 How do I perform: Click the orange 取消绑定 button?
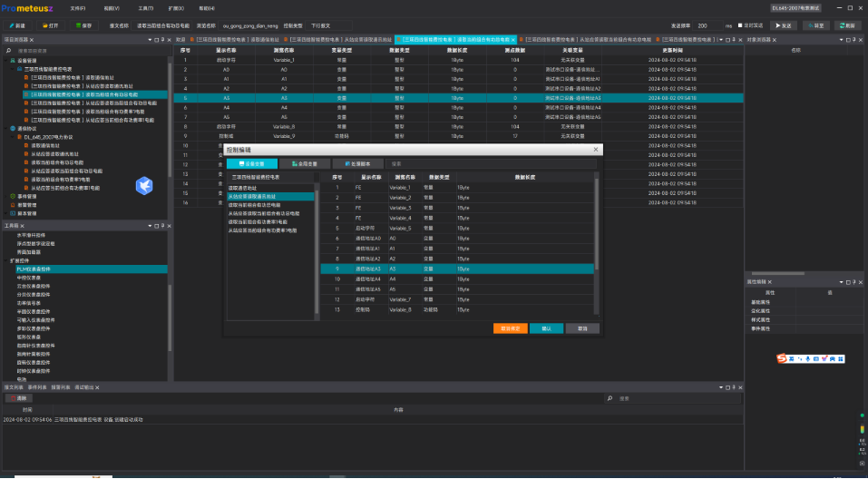(511, 327)
